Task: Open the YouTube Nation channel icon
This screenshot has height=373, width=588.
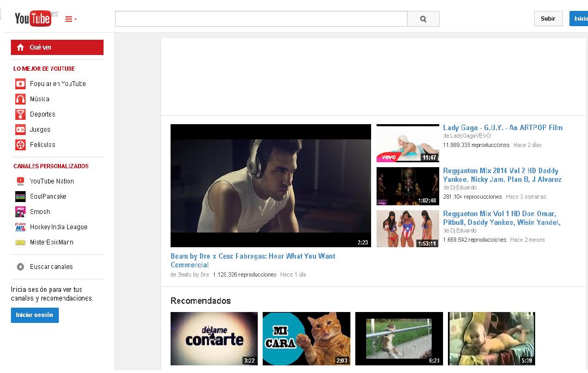Action: coord(20,181)
